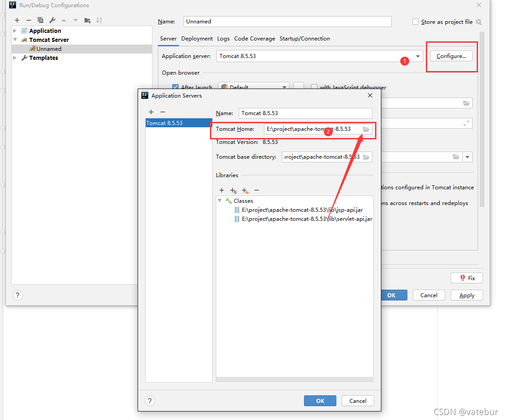Click top folder browse icon in Run/Debug window
The height and width of the screenshot is (420, 505).
[x=466, y=103]
